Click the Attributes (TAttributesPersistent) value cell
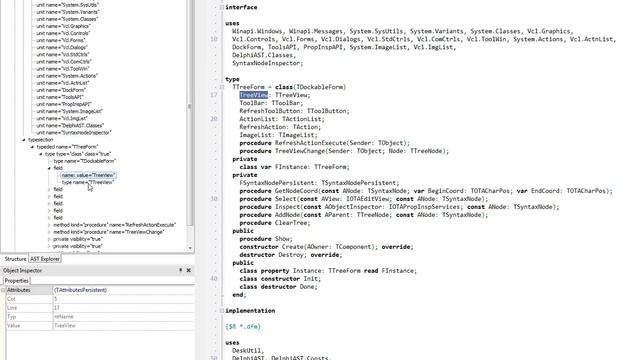The width and height of the screenshot is (640, 360). tap(124, 290)
